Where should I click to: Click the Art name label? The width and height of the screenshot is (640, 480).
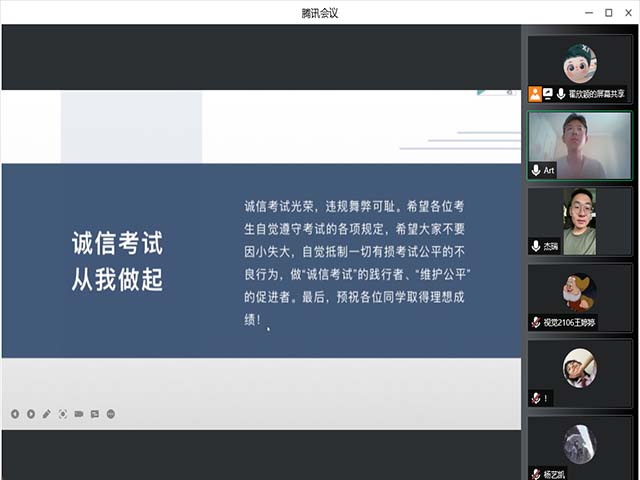tap(549, 170)
